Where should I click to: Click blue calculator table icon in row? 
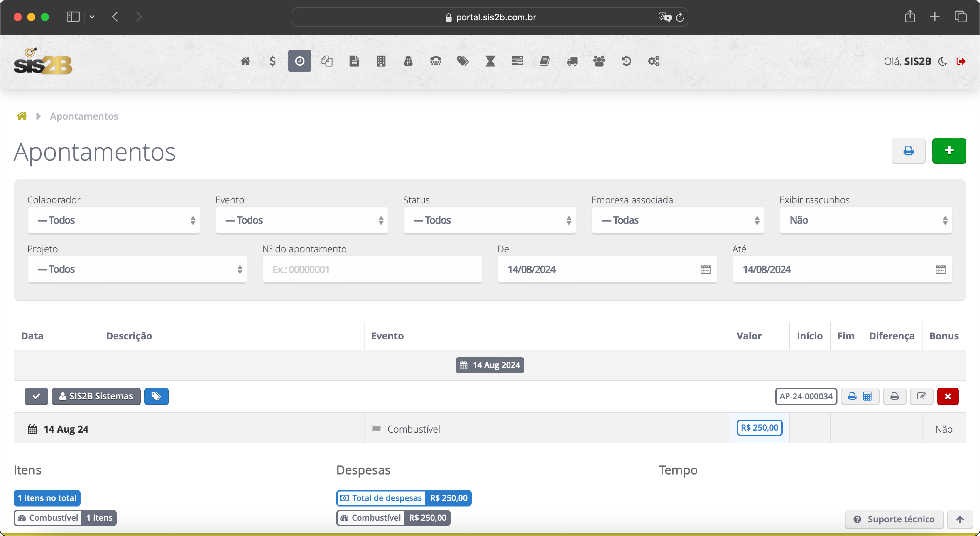(x=867, y=396)
